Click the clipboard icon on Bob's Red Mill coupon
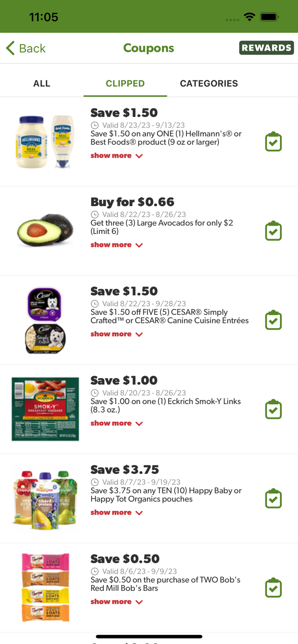298x644 pixels. tap(273, 587)
